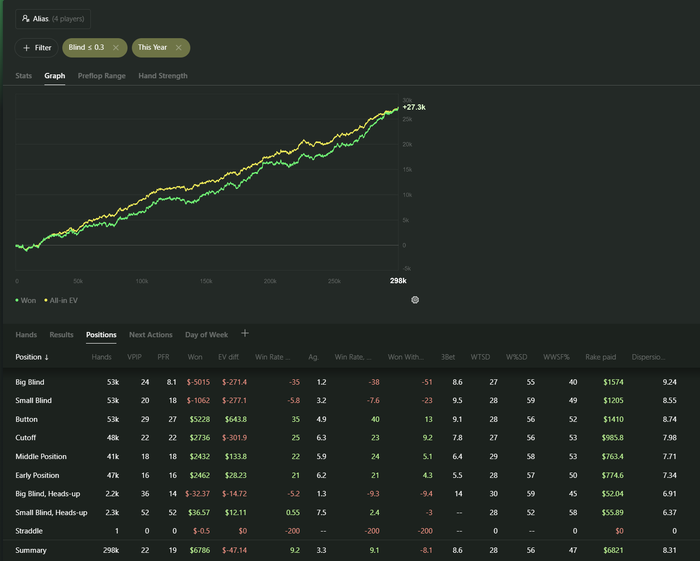Open the Day of Week tab
Image resolution: width=700 pixels, height=561 pixels.
pos(206,335)
